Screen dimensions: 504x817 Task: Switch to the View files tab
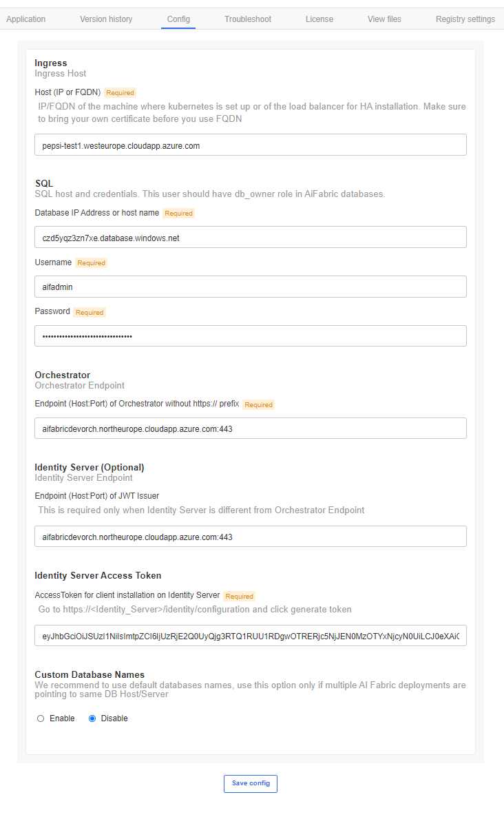384,19
